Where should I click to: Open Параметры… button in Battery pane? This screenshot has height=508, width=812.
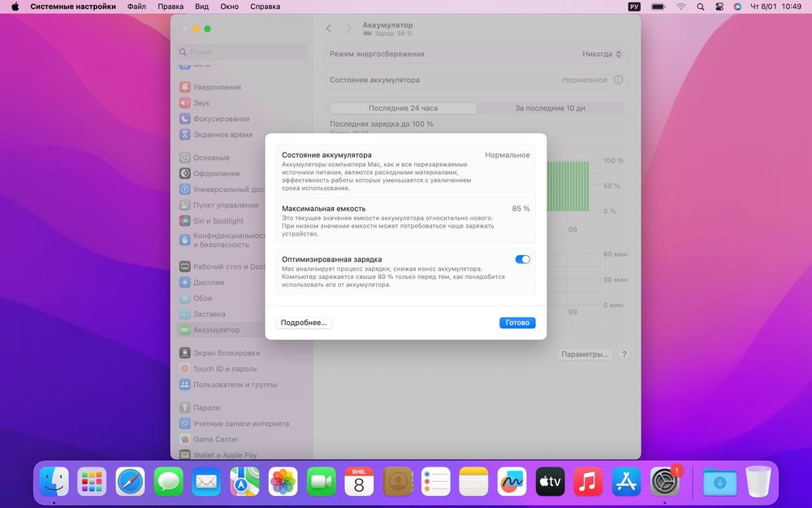pos(585,354)
